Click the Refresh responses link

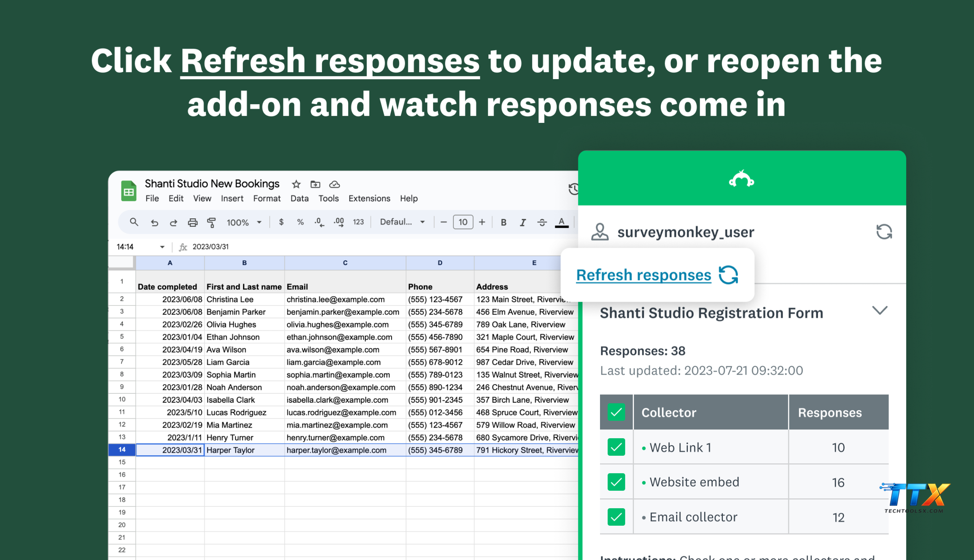coord(644,275)
